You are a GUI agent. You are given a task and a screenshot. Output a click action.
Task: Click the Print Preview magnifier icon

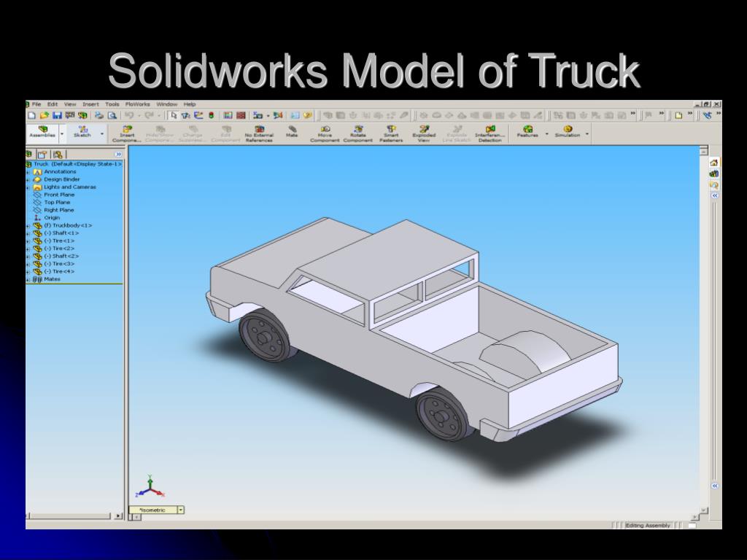[112, 115]
